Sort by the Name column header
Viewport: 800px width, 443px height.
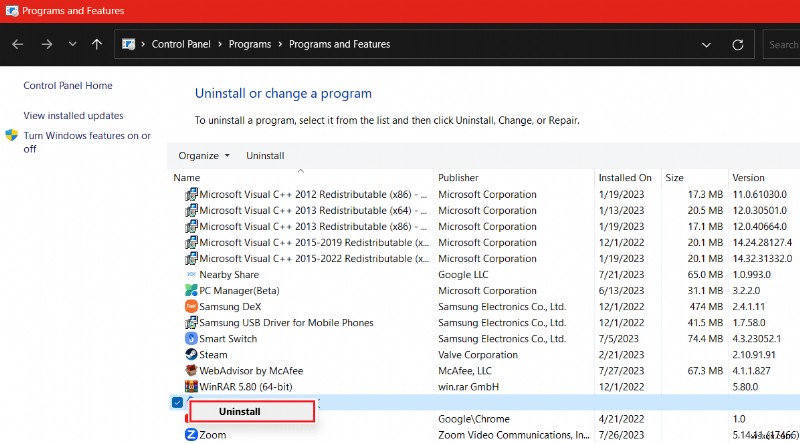(x=187, y=178)
